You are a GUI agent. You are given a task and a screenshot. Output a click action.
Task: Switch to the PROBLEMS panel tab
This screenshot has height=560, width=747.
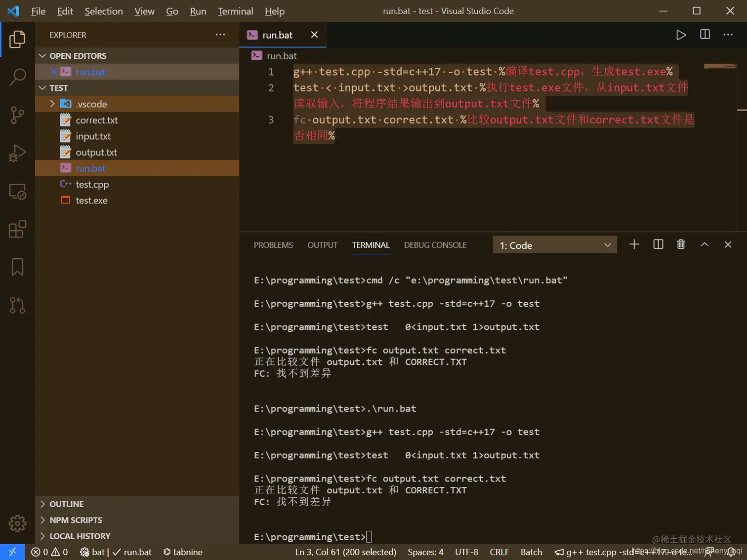point(273,245)
